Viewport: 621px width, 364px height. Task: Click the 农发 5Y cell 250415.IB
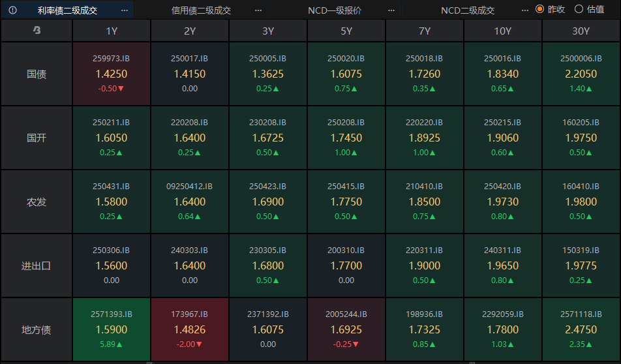(346, 202)
